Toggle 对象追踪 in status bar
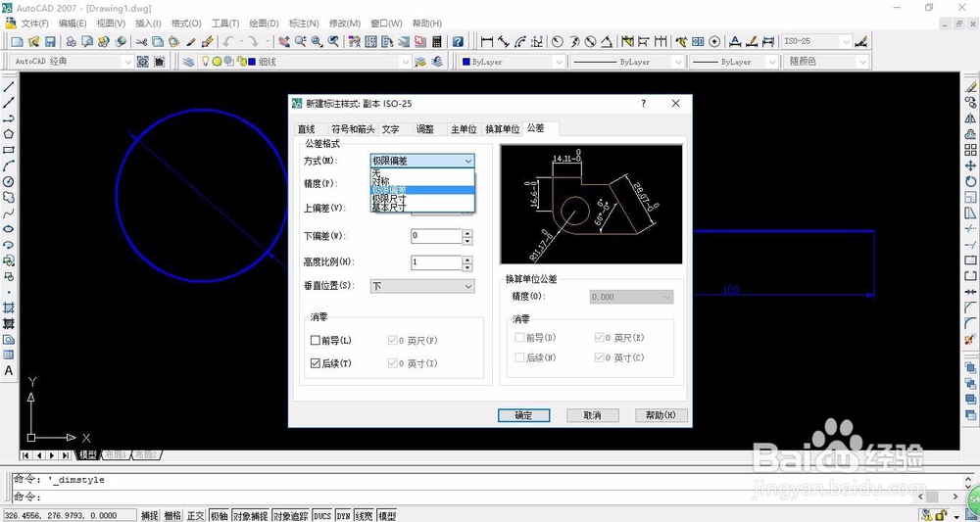The height and width of the screenshot is (522, 980). click(291, 516)
